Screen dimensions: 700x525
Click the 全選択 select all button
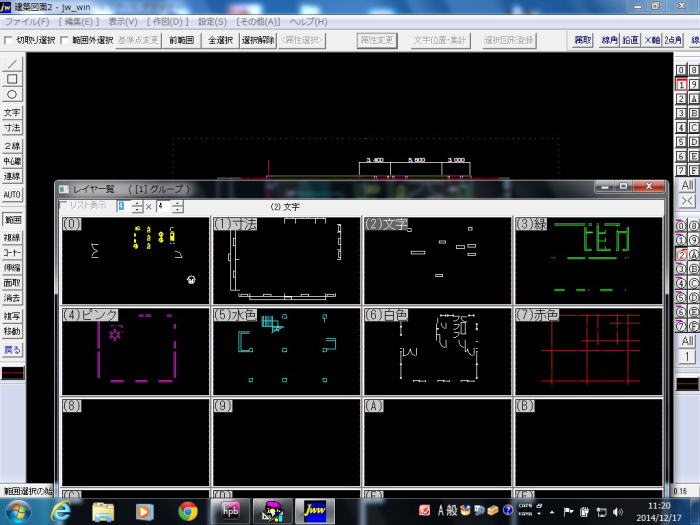220,40
